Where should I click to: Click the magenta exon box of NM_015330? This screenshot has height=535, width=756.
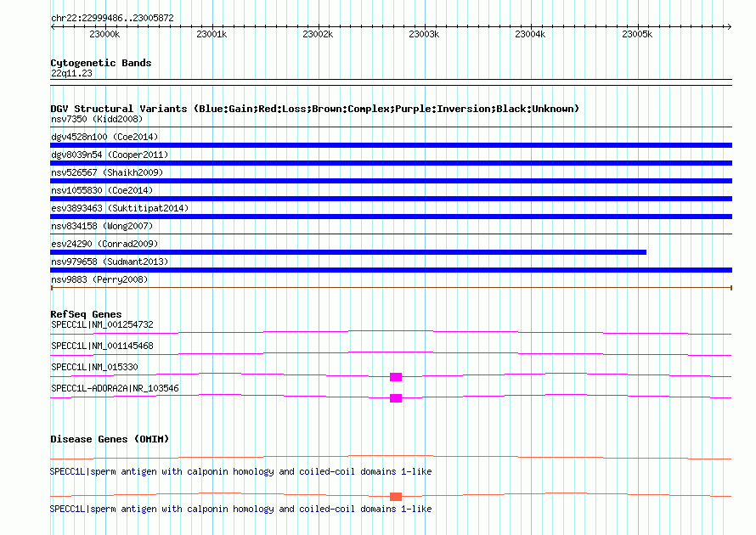coord(396,377)
